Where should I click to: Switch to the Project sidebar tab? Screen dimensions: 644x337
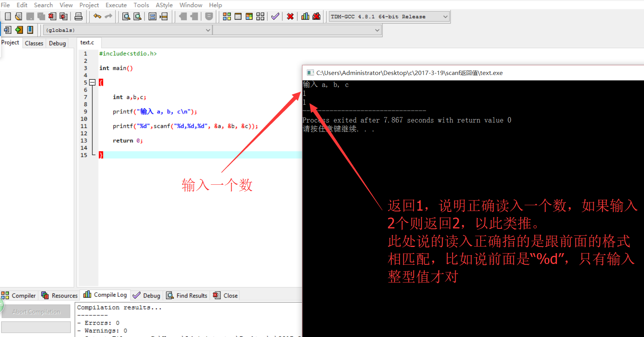(x=10, y=43)
